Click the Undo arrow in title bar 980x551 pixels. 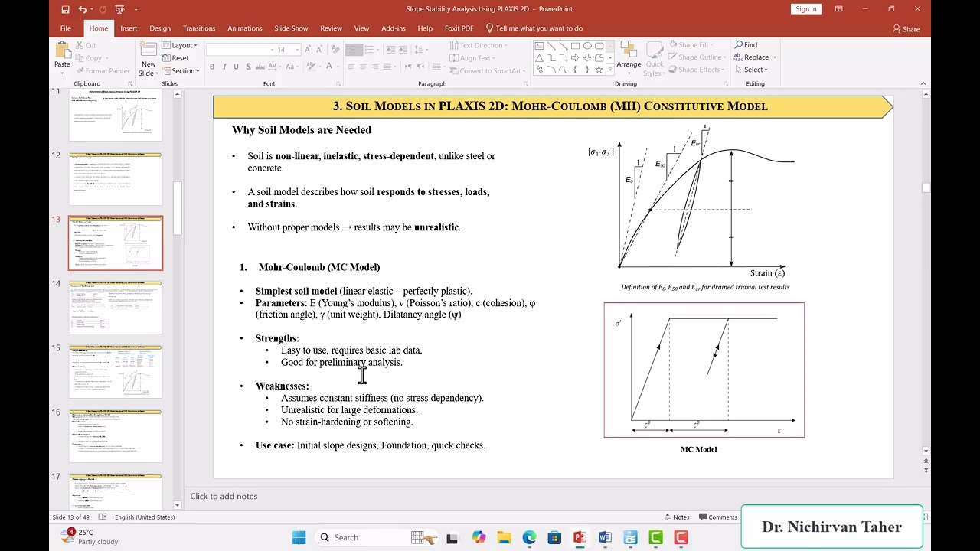[x=82, y=9]
